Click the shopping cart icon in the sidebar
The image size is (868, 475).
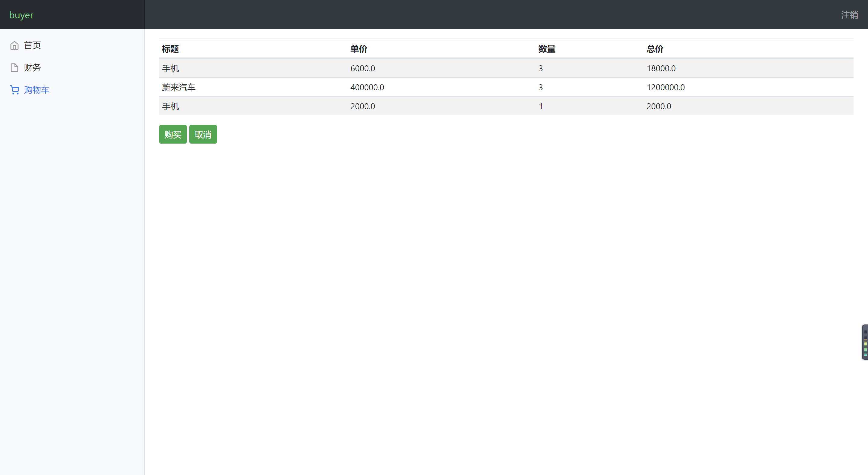click(x=14, y=89)
